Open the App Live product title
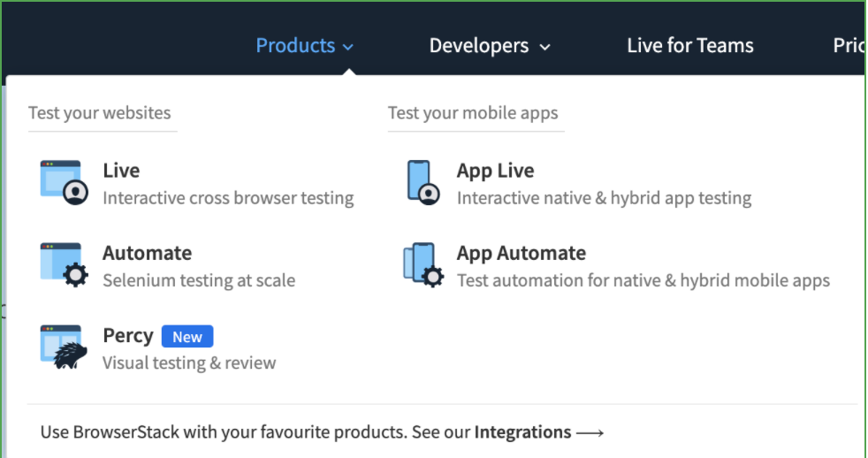Screen dimensions: 868x458 (x=495, y=171)
